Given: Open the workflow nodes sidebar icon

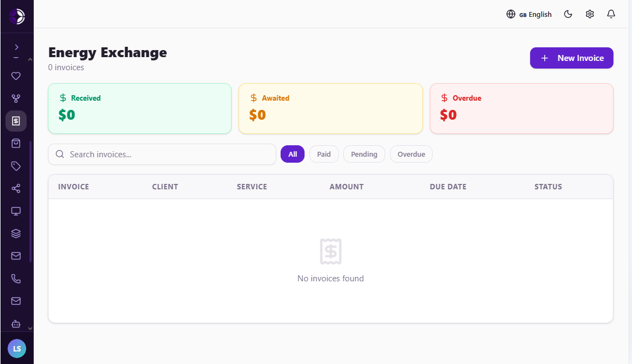Looking at the screenshot, I should point(16,98).
